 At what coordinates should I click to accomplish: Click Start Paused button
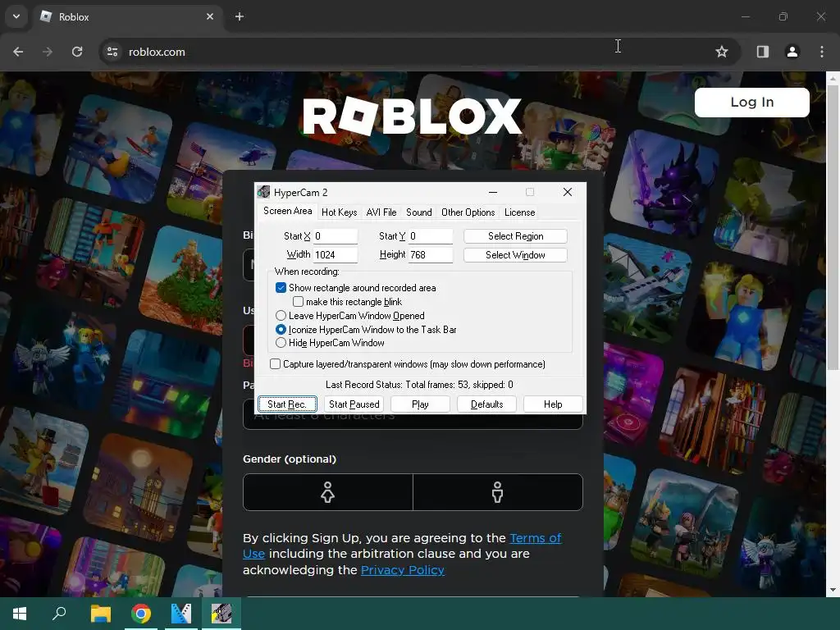[x=354, y=404]
